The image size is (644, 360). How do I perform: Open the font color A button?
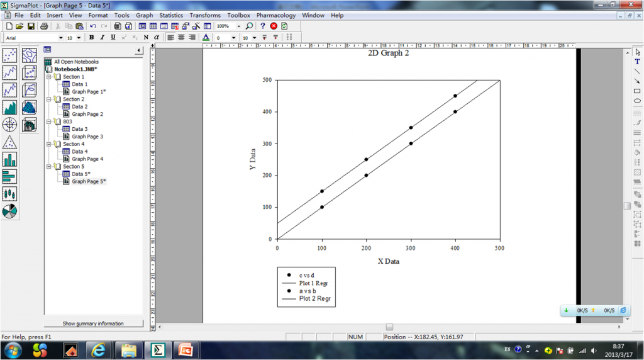click(x=206, y=37)
